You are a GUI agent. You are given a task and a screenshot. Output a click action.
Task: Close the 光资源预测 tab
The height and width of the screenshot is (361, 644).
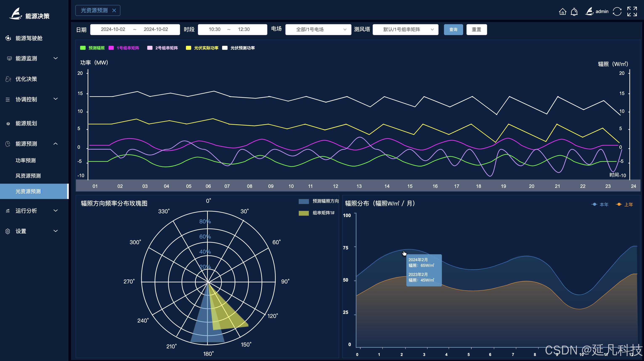click(114, 11)
